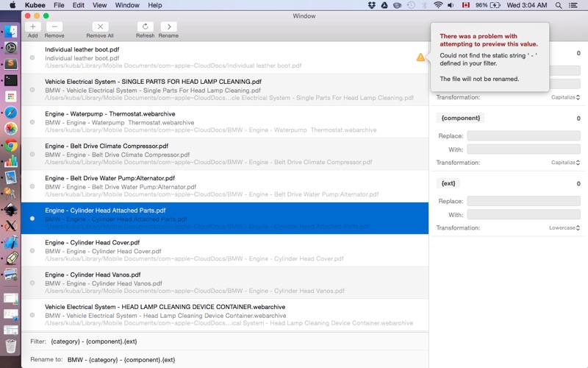The image size is (588, 368).
Task: Toggle radio for Waterpump - Thermostat.webarchive row
Action: [x=32, y=122]
